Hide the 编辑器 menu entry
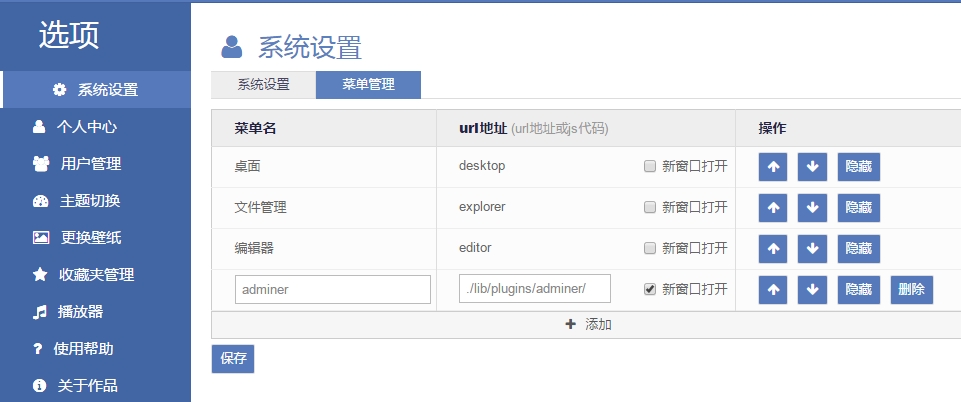Viewport: 961px width, 402px height. point(859,249)
